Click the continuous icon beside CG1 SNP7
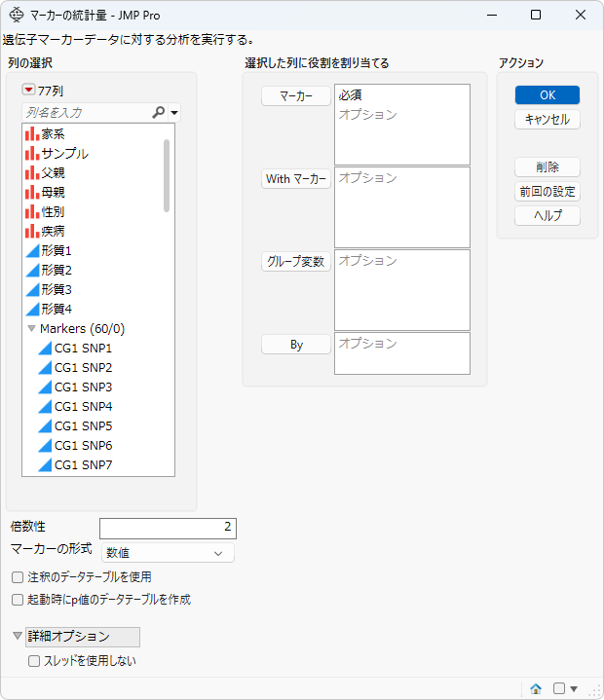Image resolution: width=604 pixels, height=700 pixels. (x=45, y=464)
